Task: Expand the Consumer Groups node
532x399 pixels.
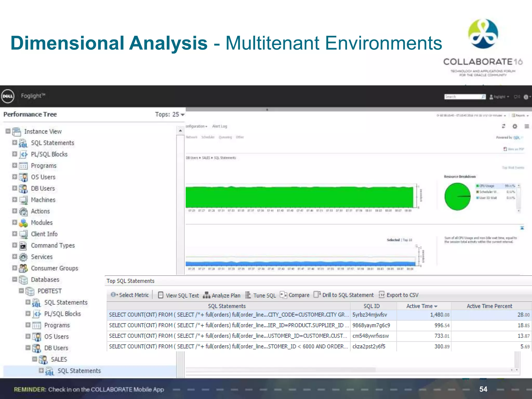Action: [x=15, y=268]
